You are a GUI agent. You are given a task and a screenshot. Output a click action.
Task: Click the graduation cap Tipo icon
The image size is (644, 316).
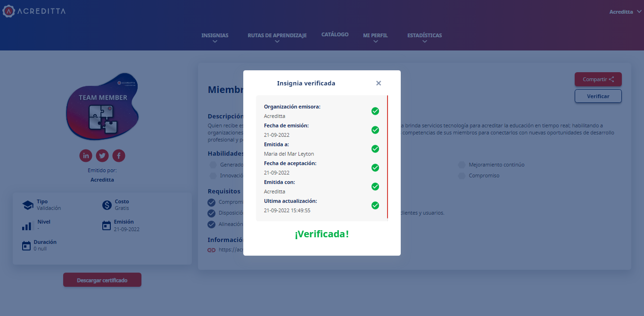pyautogui.click(x=28, y=205)
